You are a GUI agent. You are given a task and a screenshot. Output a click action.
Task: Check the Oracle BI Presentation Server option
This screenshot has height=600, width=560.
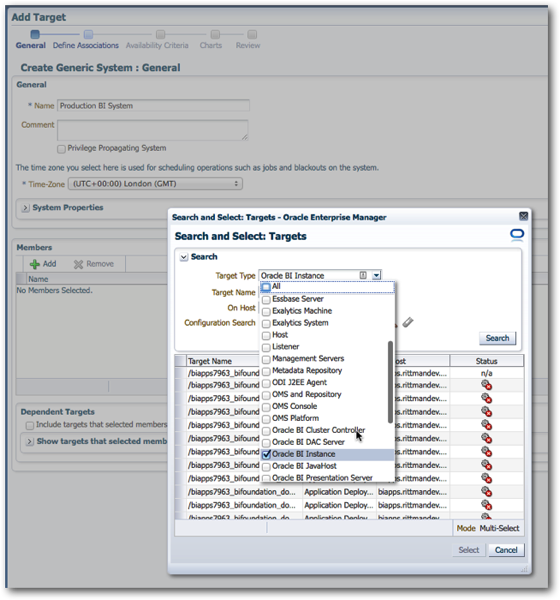(x=266, y=478)
